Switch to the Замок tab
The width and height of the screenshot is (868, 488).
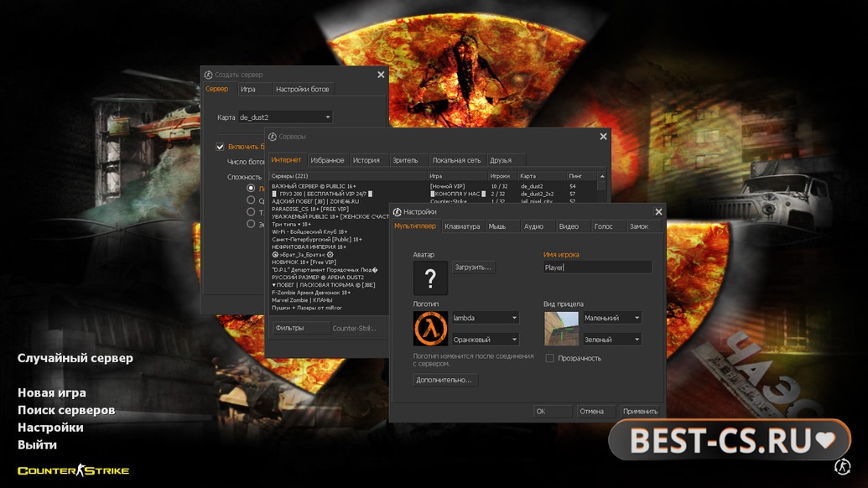point(644,226)
